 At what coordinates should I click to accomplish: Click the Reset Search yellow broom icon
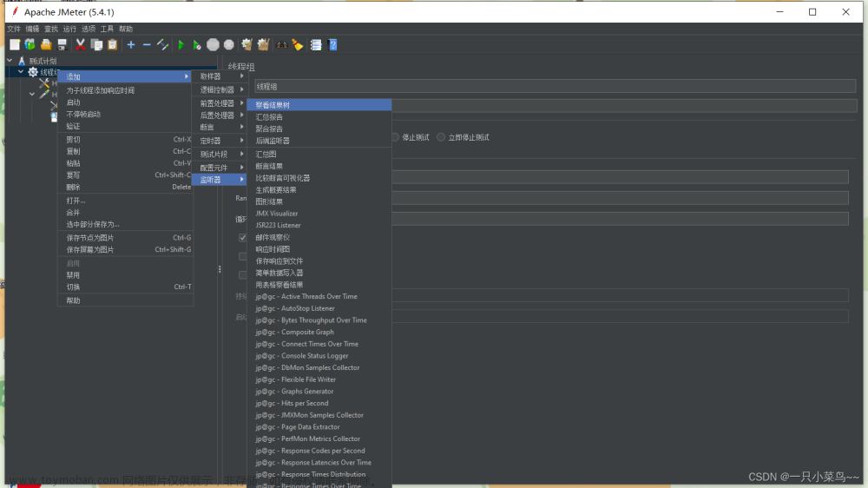298,45
